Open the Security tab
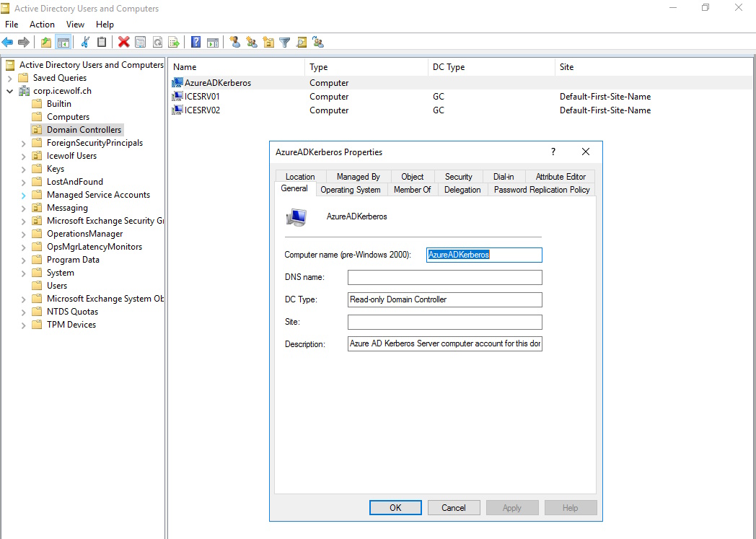756x539 pixels. 459,177
